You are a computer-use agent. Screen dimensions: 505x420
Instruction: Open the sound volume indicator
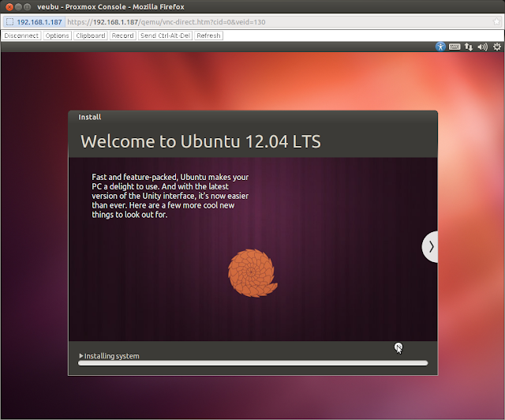pyautogui.click(x=482, y=47)
